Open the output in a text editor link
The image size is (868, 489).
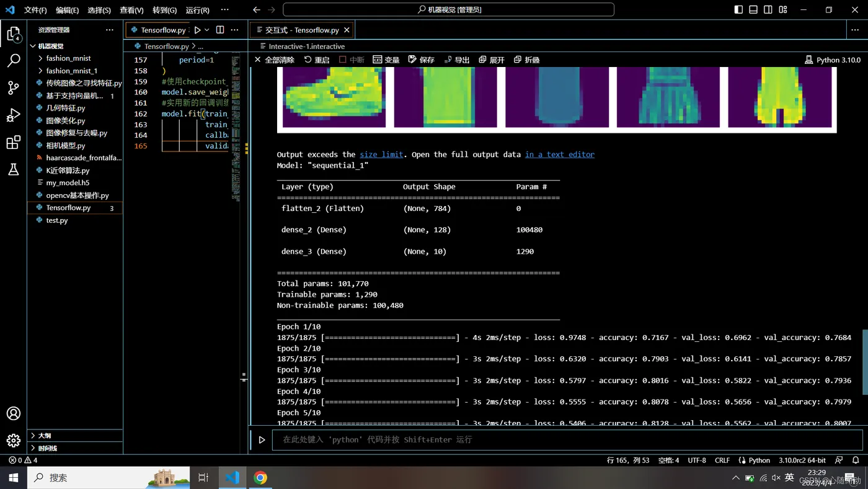click(560, 155)
